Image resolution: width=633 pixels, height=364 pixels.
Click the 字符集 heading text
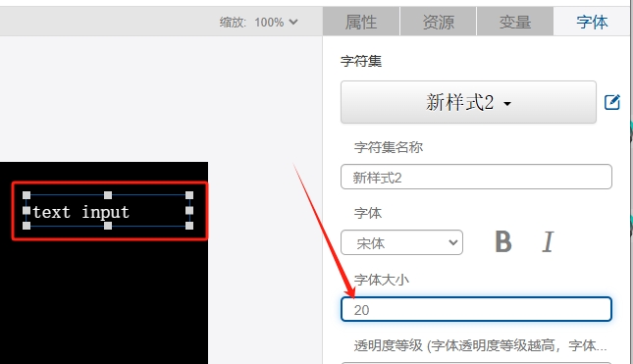[x=361, y=62]
